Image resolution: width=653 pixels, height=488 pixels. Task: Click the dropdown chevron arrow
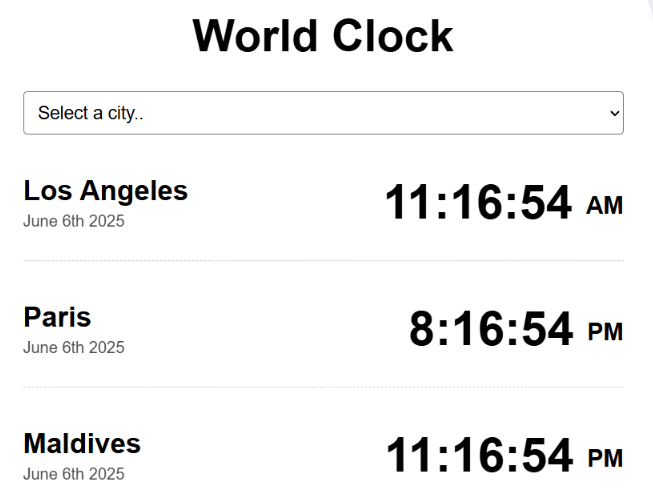click(x=614, y=114)
